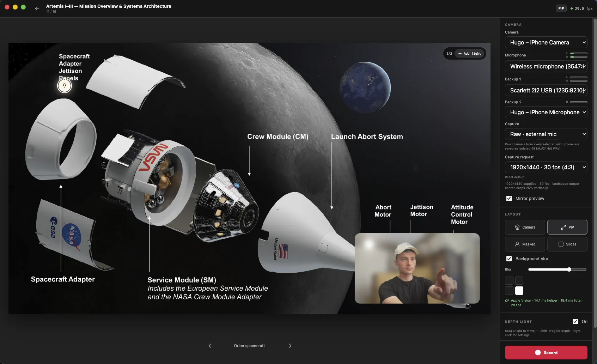Choose the Masked layout

(525, 244)
